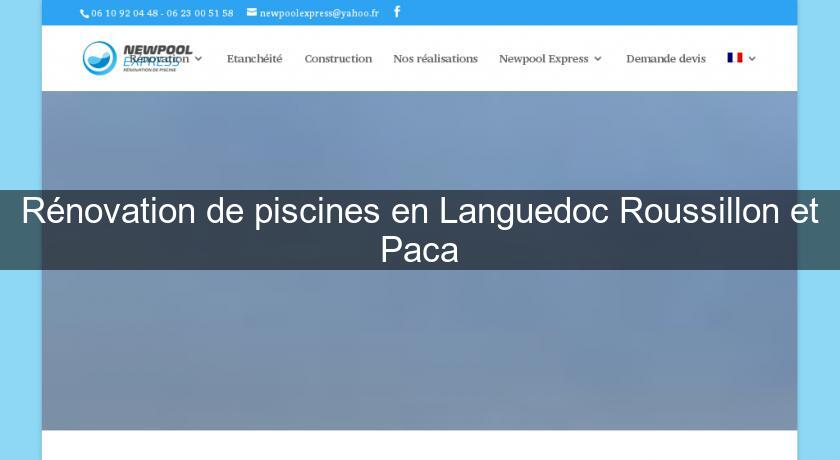Click the envelope email icon
This screenshot has height=460, width=840.
(x=252, y=13)
